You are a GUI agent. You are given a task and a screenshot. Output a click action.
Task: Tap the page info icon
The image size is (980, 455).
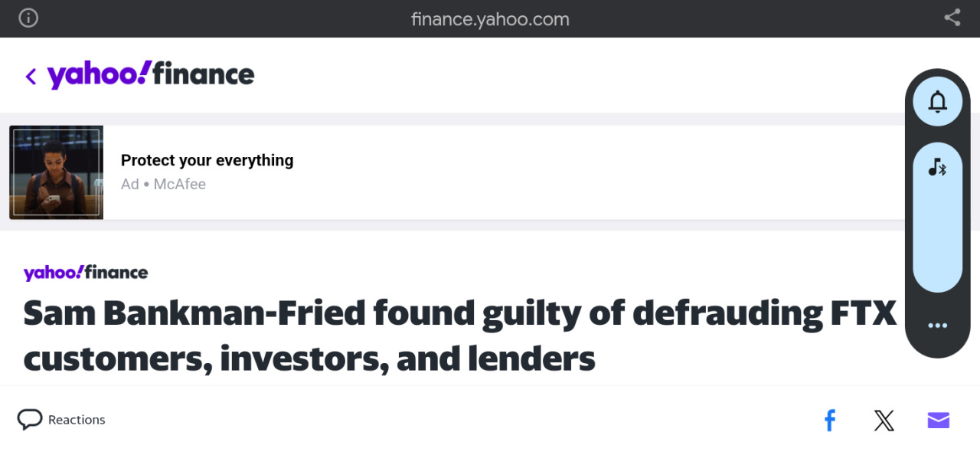coord(28,18)
